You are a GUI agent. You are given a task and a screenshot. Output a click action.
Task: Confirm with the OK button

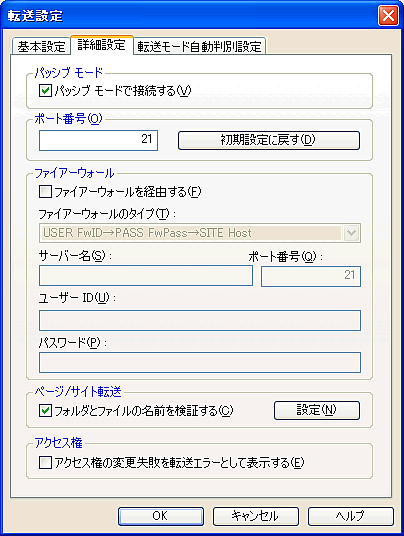pyautogui.click(x=161, y=516)
